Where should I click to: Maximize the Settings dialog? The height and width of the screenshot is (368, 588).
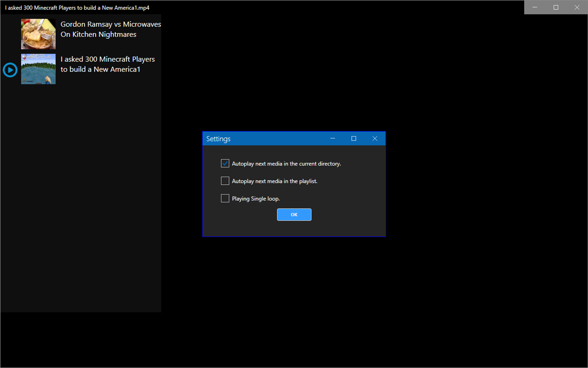[x=354, y=138]
